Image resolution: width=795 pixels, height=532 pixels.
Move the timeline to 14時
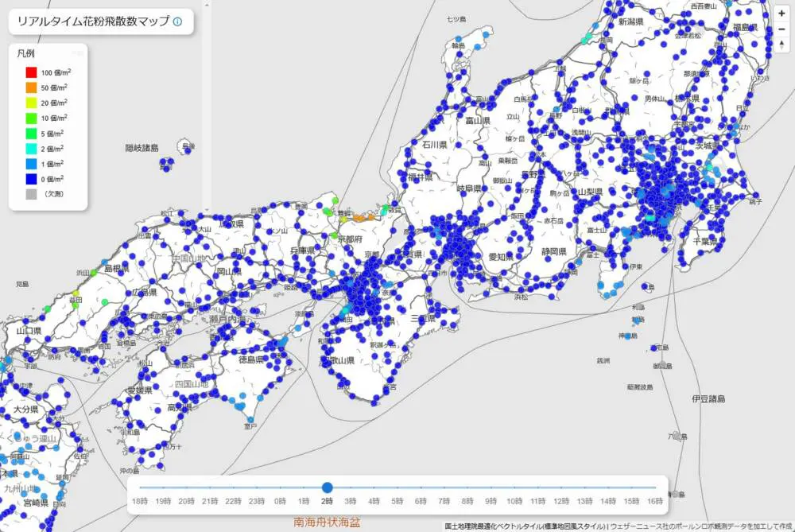[x=608, y=501]
